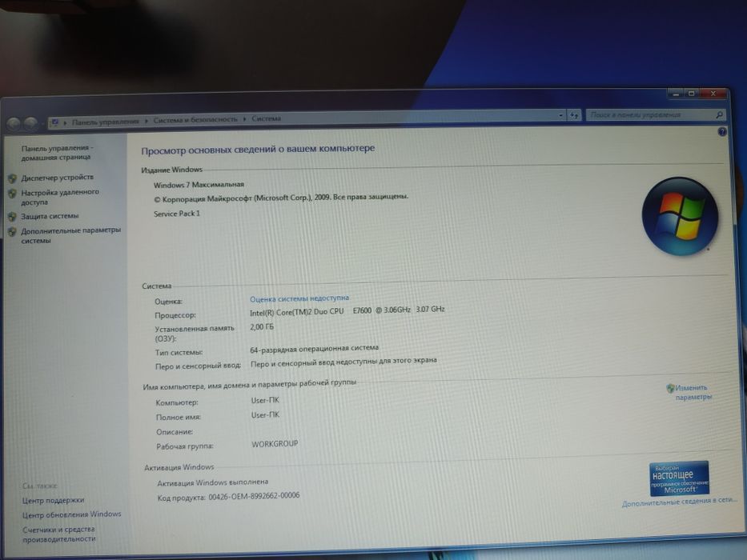747x560 pixels.
Task: Click User-ПК value next to Полное имя
Action: [265, 414]
